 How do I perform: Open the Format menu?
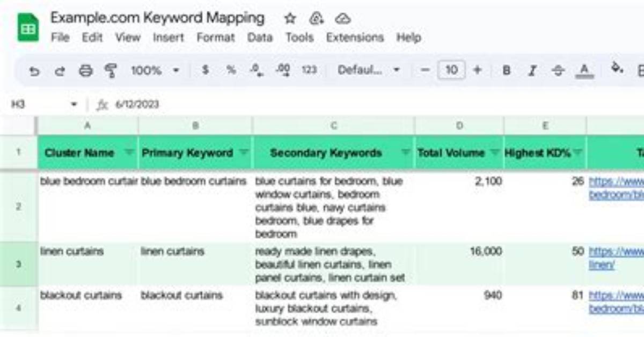point(216,38)
